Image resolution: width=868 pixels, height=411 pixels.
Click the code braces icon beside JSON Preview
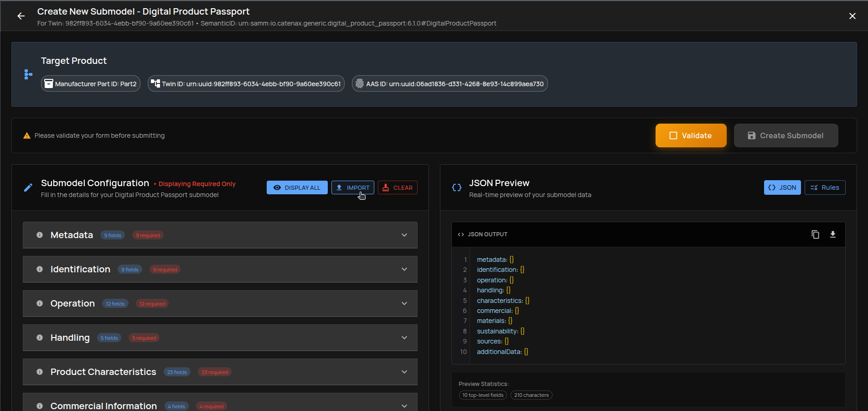[x=456, y=187]
